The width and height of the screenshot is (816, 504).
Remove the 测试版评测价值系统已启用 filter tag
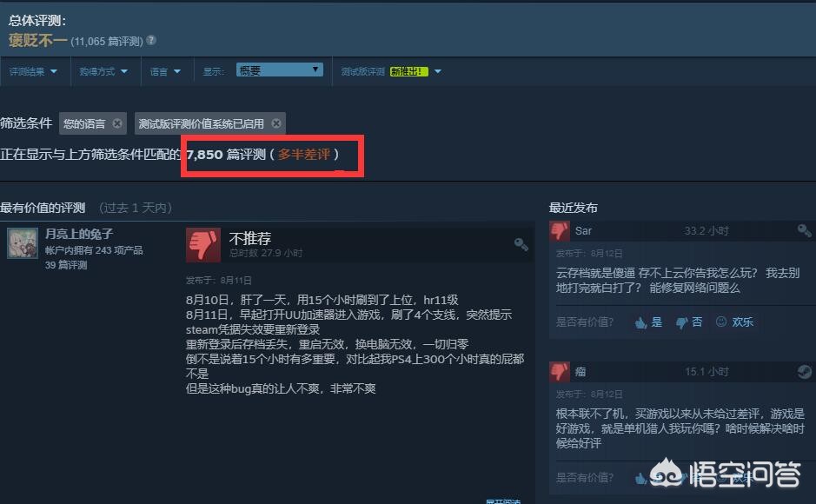(x=276, y=123)
